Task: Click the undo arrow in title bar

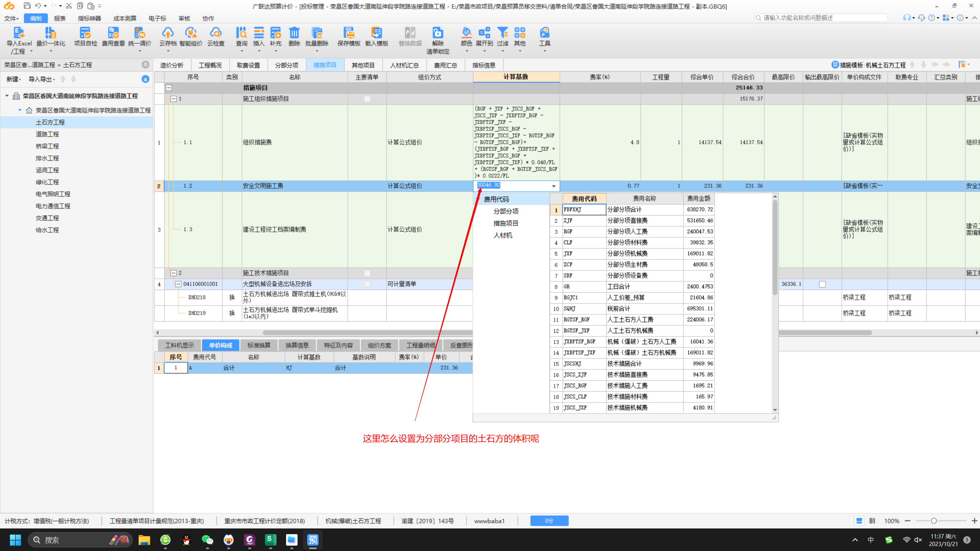Action: [38, 6]
